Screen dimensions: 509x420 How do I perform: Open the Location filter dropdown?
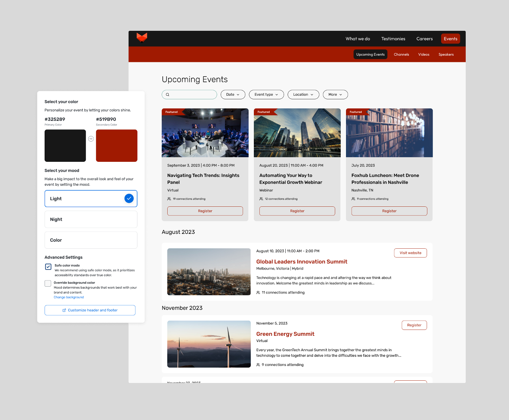(303, 95)
